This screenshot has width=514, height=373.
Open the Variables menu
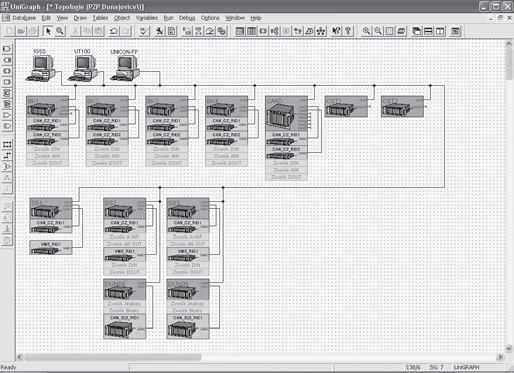146,18
